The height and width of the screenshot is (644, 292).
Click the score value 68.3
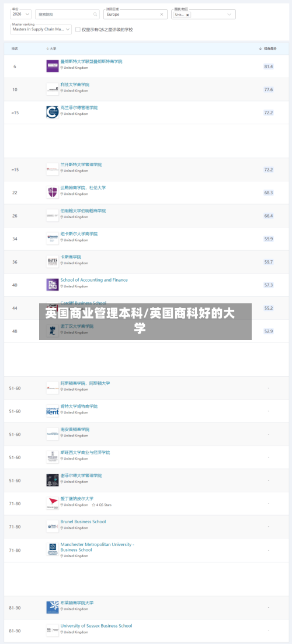(269, 192)
